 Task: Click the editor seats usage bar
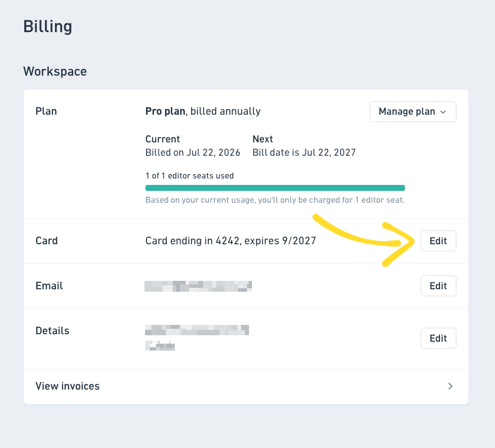(x=275, y=188)
